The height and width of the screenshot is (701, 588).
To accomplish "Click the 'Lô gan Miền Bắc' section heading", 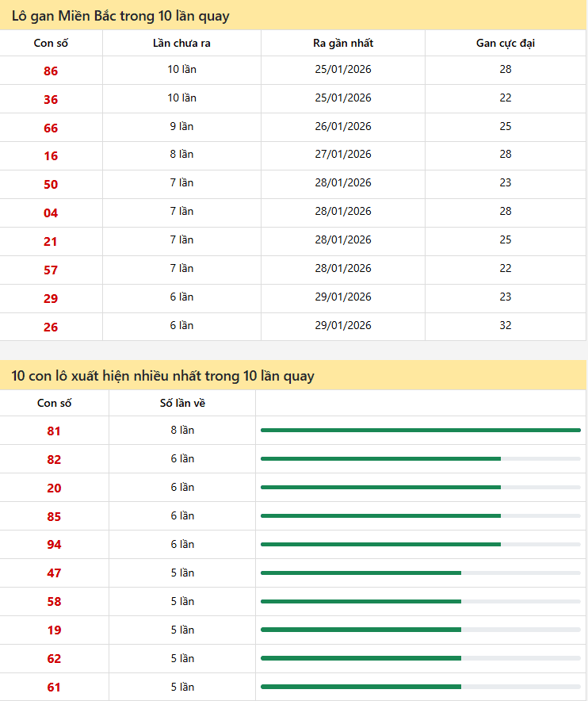I will click(x=120, y=16).
